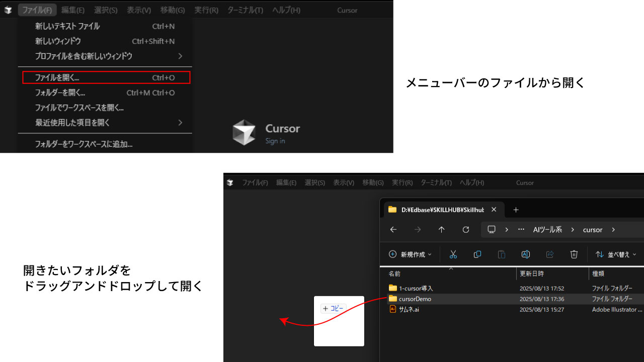644x362 pixels.
Task: Add a new Explorer tab with plus
Action: click(516, 210)
